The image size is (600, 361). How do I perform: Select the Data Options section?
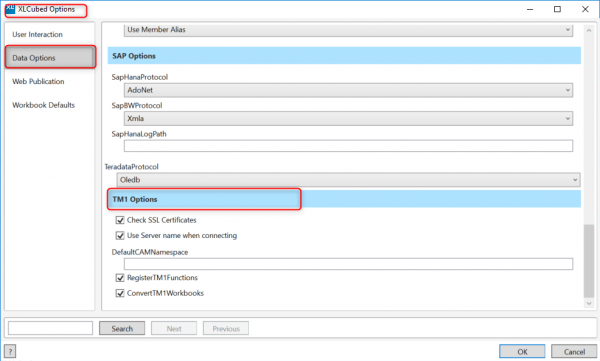50,57
